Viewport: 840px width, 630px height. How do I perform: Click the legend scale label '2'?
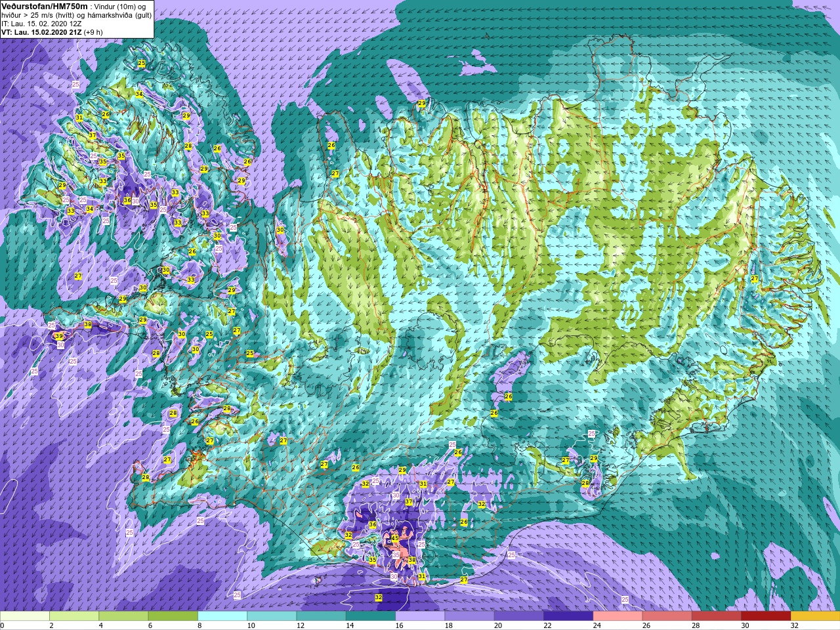coord(50,625)
